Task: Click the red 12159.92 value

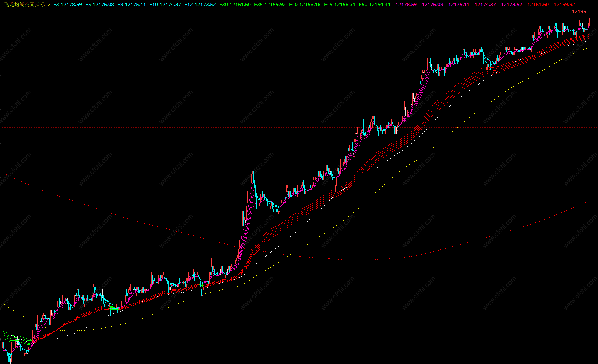Action: pos(564,5)
